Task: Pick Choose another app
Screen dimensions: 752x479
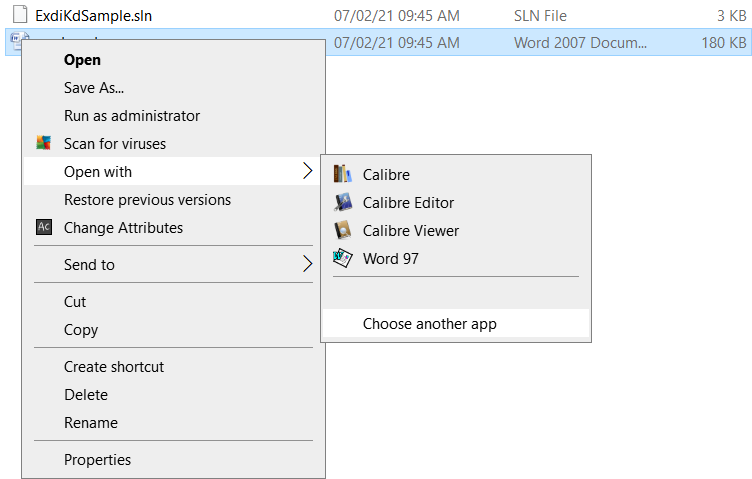Action: click(x=429, y=324)
